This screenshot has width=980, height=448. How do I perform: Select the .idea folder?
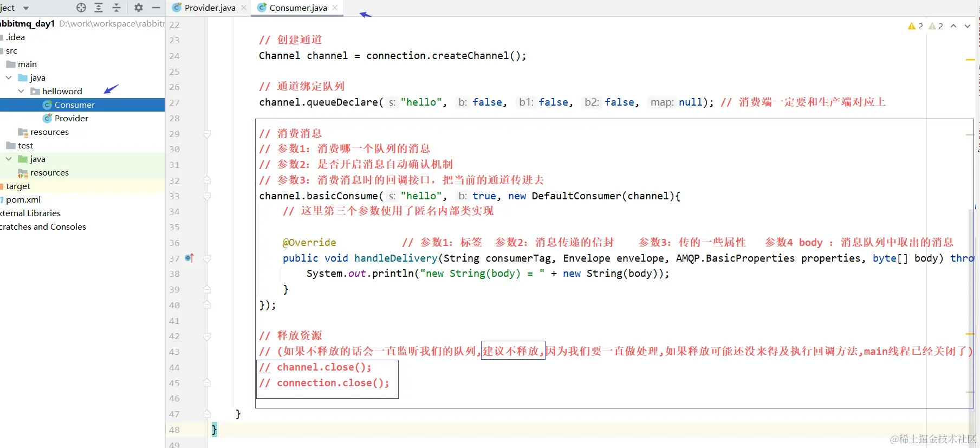click(15, 37)
